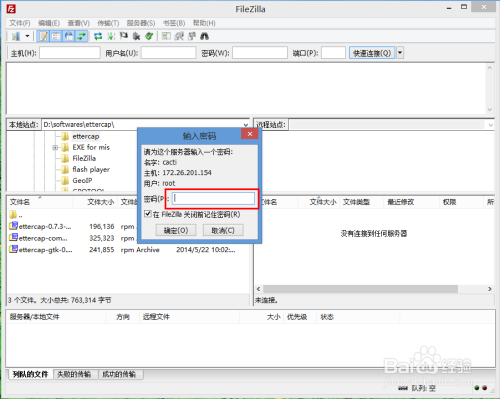This screenshot has width=500, height=399.
Task: Click remote scrollbar right arrow
Action: [490, 289]
